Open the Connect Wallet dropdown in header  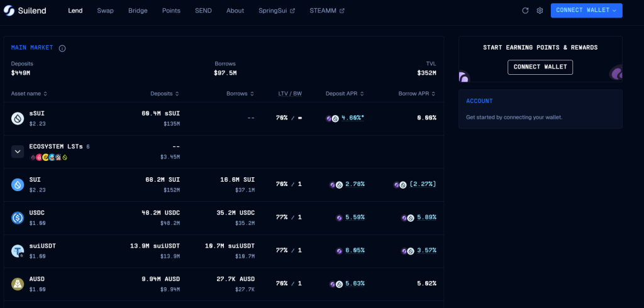coord(587,11)
